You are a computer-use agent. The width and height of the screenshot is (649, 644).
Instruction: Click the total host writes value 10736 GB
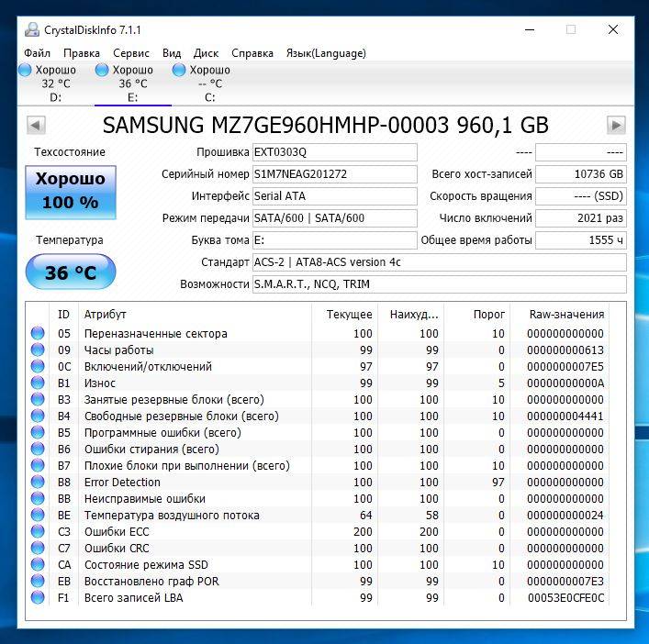tap(581, 174)
